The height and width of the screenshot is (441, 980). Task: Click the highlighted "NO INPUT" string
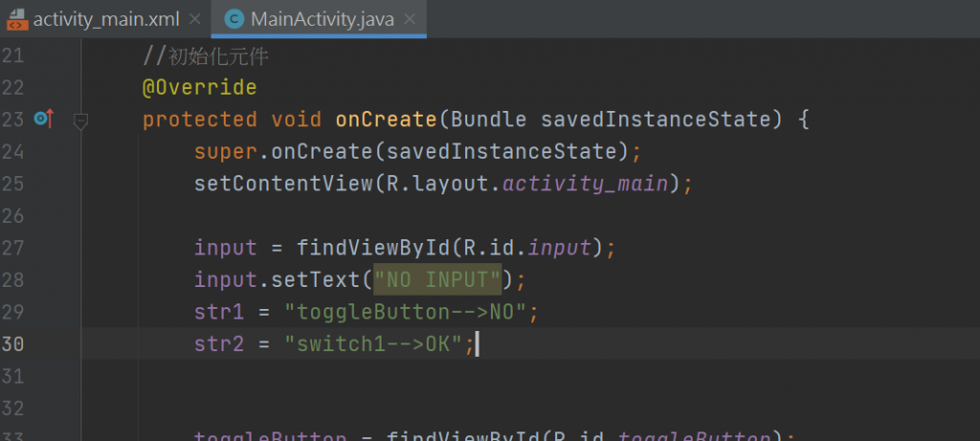tap(437, 279)
